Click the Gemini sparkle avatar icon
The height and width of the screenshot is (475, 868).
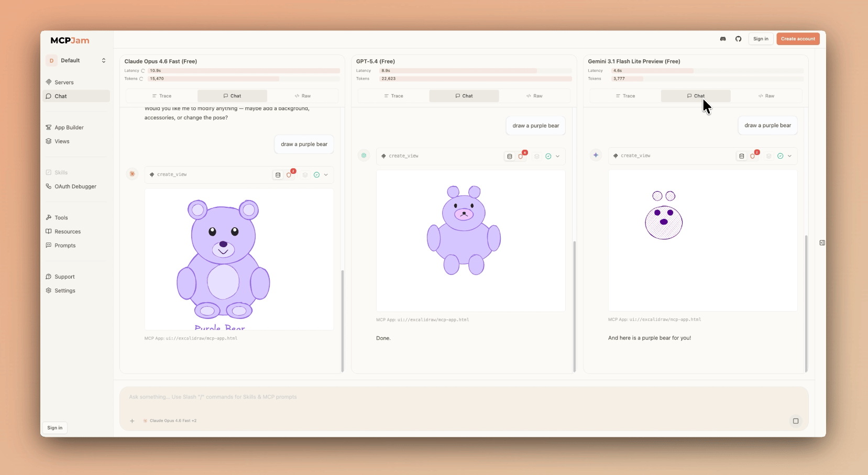pyautogui.click(x=596, y=155)
